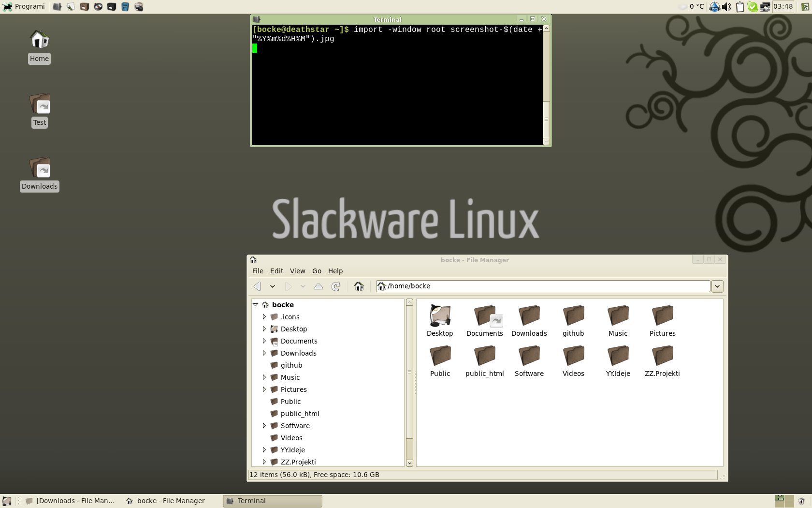The width and height of the screenshot is (812, 508).
Task: Click the Reload button in File Manager toolbar
Action: (336, 286)
